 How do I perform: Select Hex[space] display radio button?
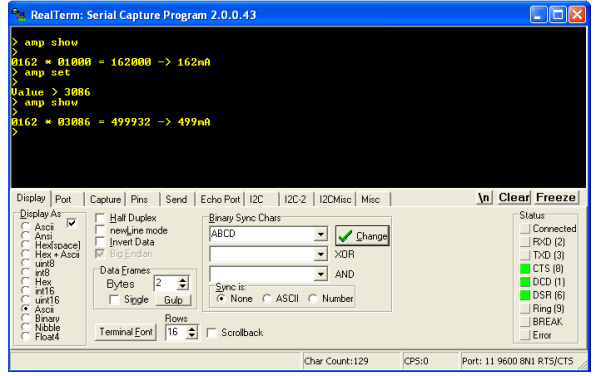pos(25,245)
